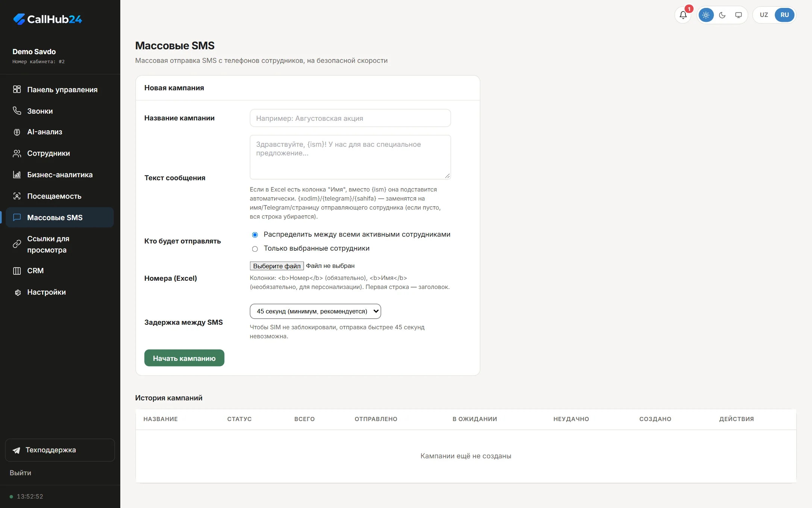The height and width of the screenshot is (508, 812).
Task: Click the chain link icon for Ссылки
Action: (17, 244)
